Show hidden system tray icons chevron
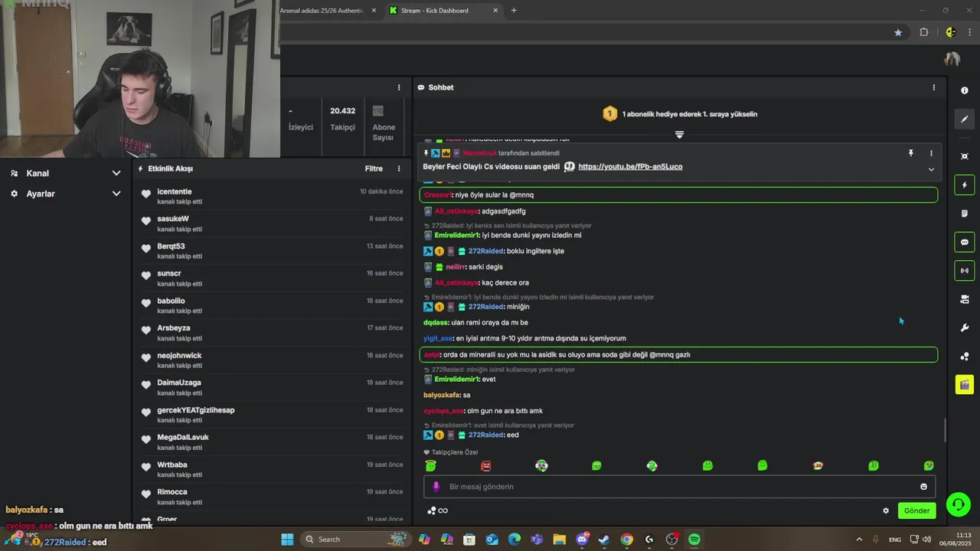This screenshot has height=551, width=980. 859,540
